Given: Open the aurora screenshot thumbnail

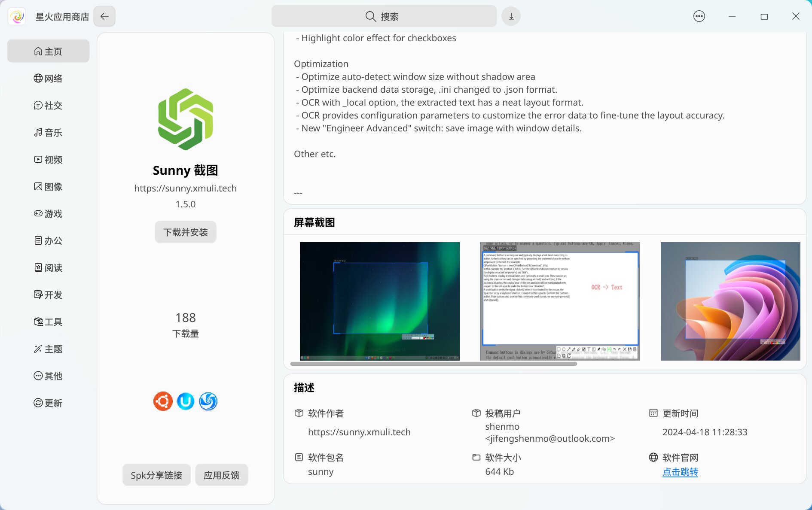Looking at the screenshot, I should click(380, 301).
